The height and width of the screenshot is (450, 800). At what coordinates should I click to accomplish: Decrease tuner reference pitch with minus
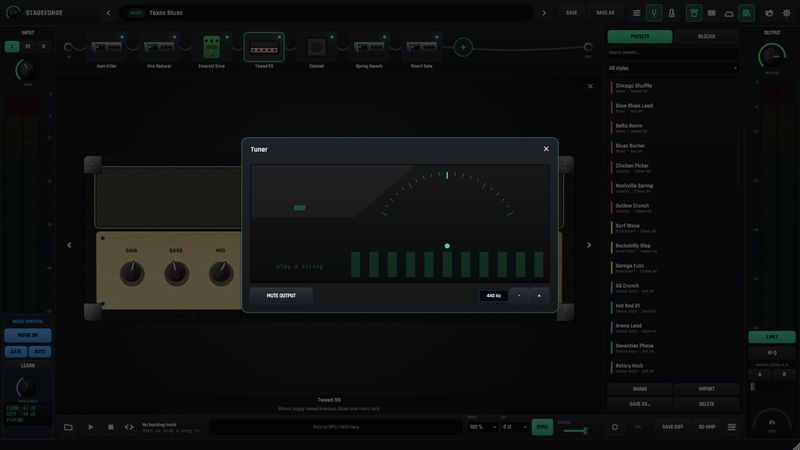(x=519, y=295)
